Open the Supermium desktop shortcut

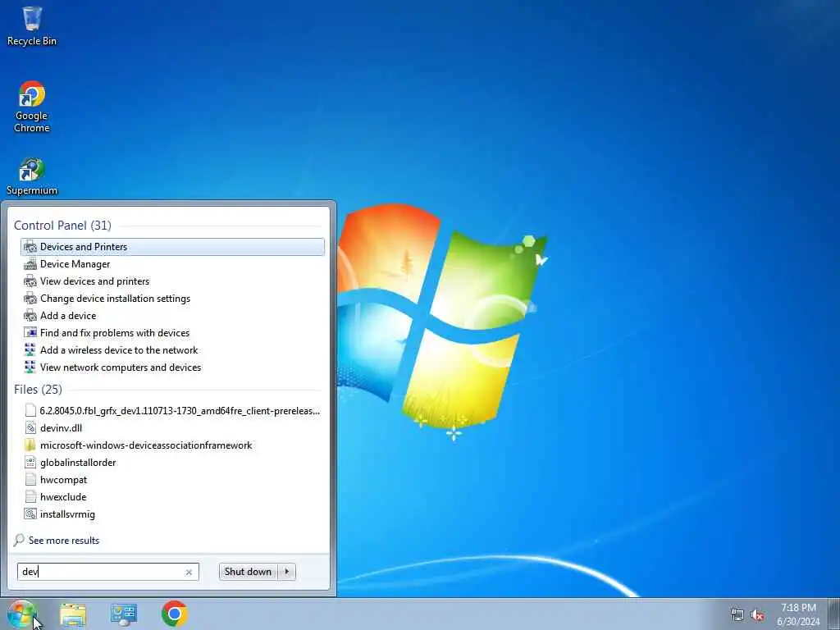pyautogui.click(x=32, y=176)
